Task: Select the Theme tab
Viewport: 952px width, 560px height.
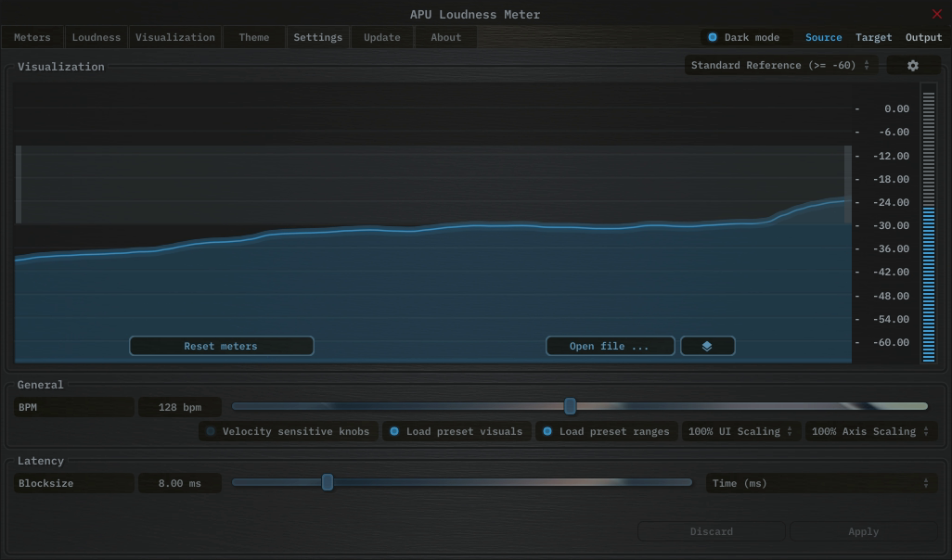Action: click(253, 38)
